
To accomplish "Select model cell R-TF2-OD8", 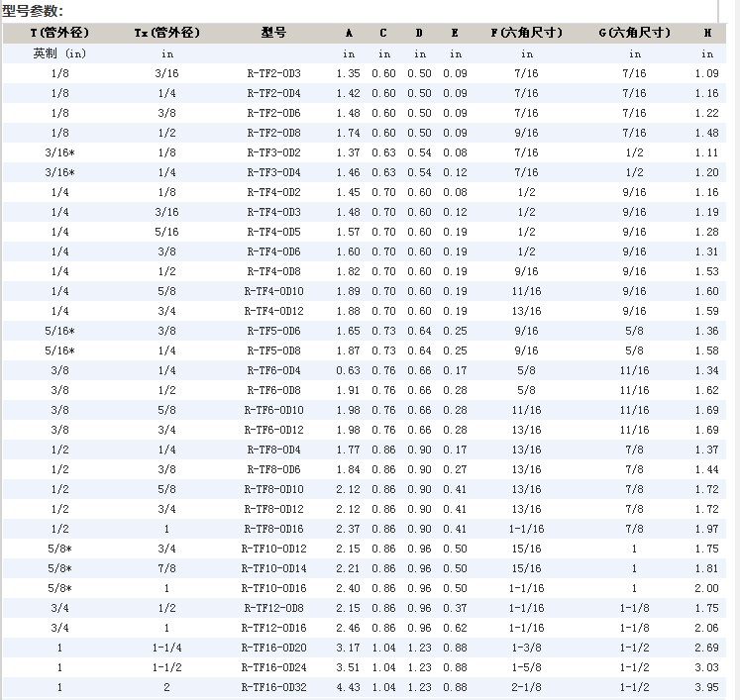I will (x=273, y=133).
